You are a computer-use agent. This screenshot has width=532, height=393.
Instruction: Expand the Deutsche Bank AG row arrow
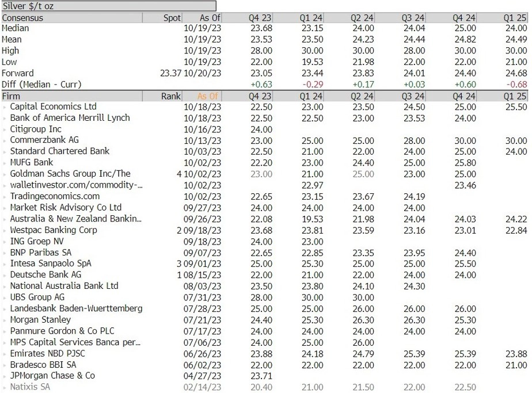5,275
